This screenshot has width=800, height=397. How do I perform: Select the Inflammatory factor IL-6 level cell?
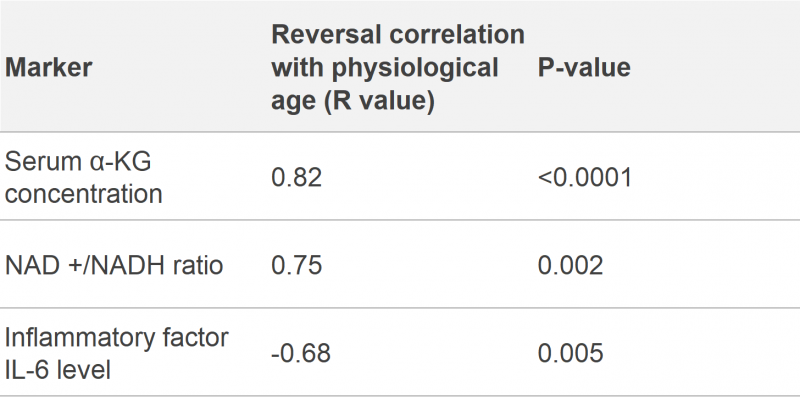[133, 352]
